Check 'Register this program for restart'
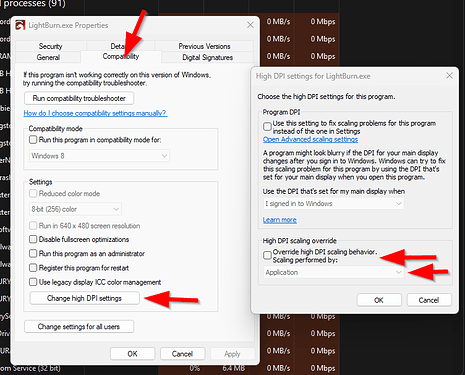Image resolution: width=465 pixels, height=375 pixels. (x=33, y=268)
